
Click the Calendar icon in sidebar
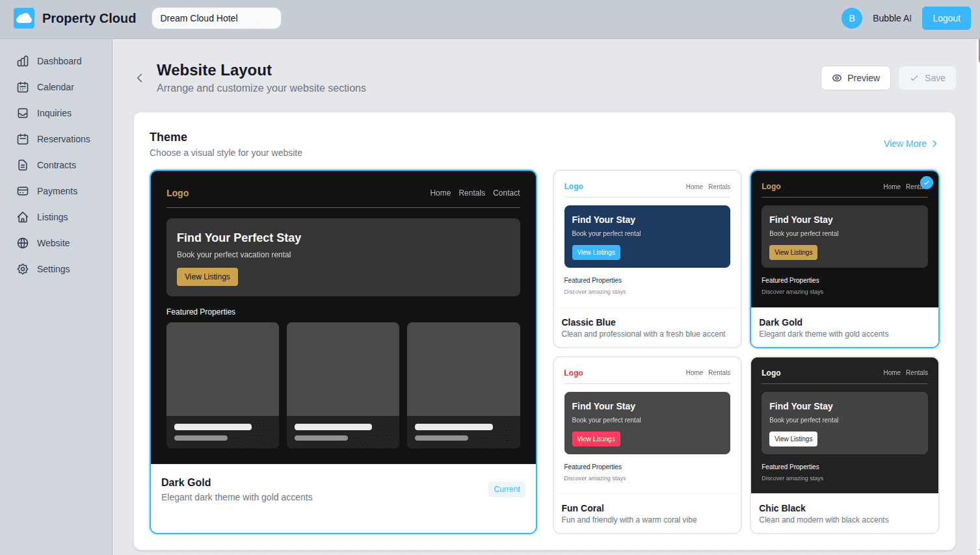23,87
